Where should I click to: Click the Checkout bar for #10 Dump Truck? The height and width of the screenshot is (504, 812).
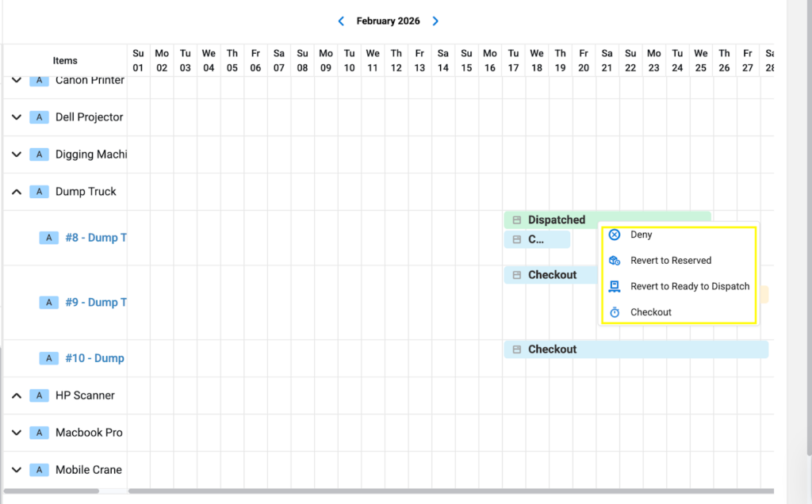click(x=635, y=349)
